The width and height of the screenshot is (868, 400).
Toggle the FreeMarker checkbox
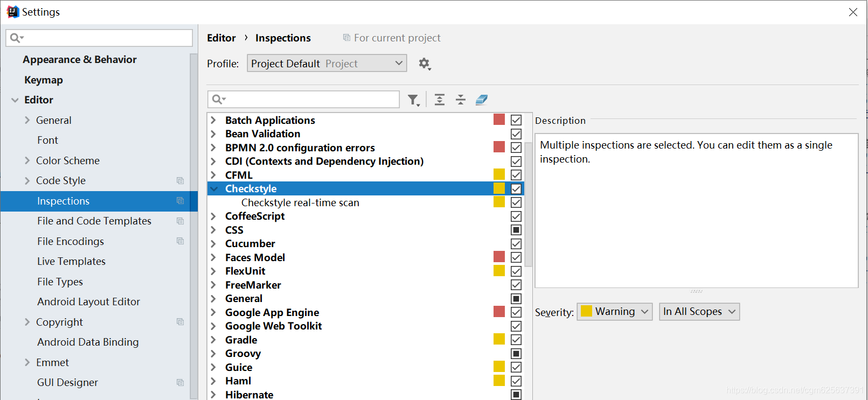coord(516,285)
